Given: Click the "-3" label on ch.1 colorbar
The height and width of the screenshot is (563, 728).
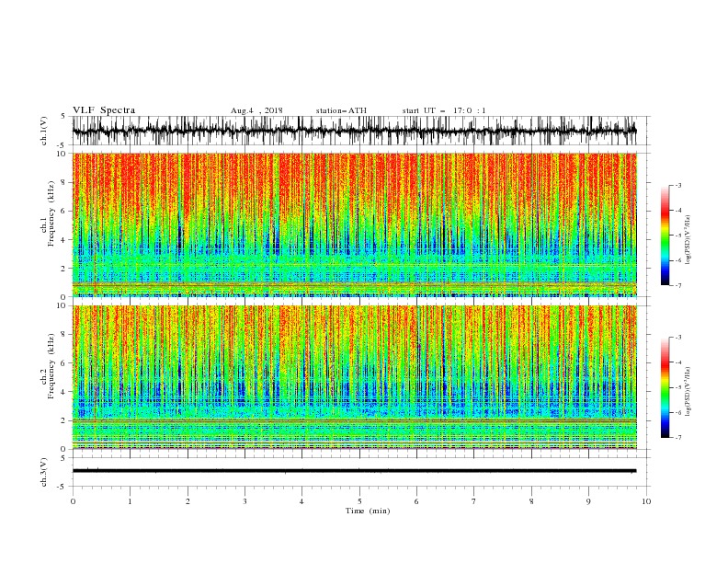Looking at the screenshot, I should click(678, 185).
